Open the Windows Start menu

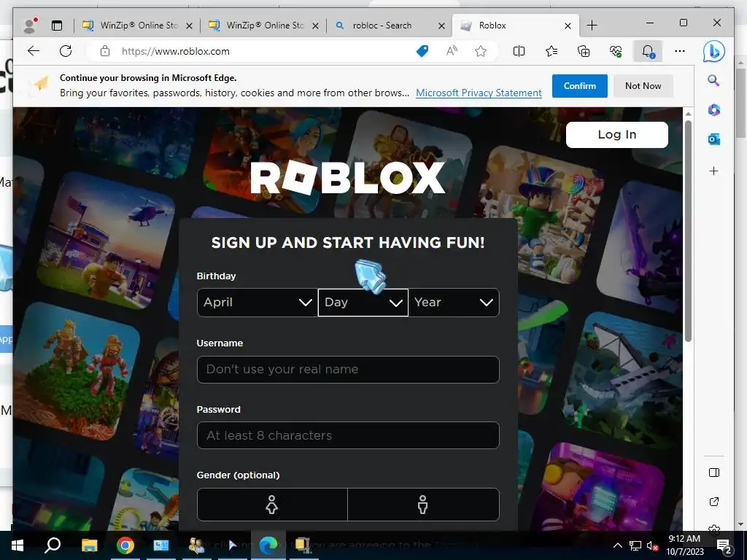(x=18, y=545)
